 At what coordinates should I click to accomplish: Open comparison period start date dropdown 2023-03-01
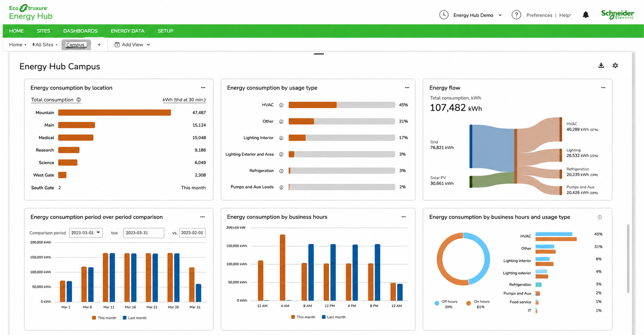coord(86,233)
